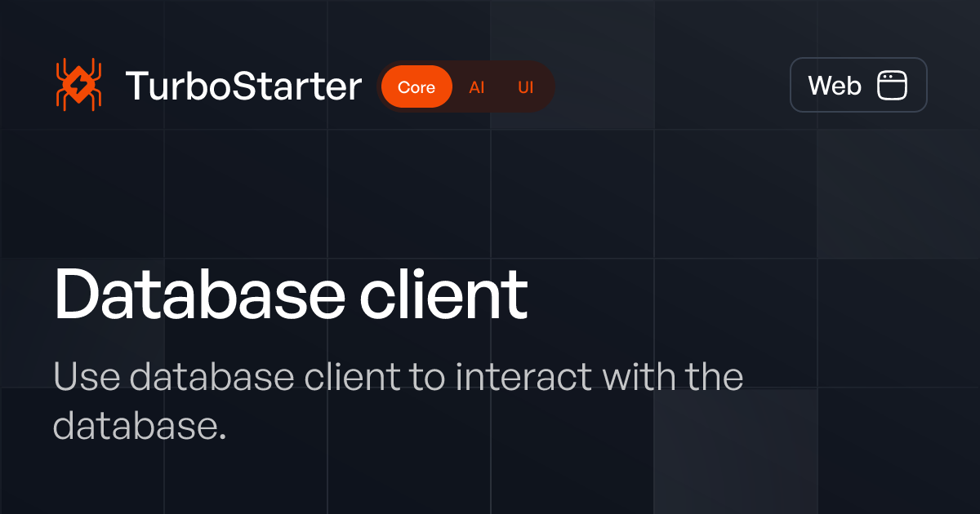This screenshot has height=514, width=980.
Task: Open the TurboStarter home via the spider icon
Action: click(78, 85)
